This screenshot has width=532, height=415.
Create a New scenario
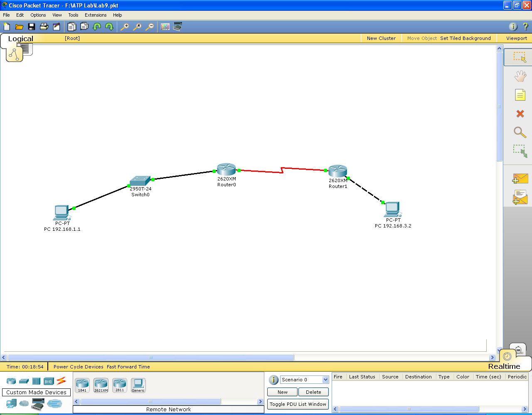coord(282,392)
